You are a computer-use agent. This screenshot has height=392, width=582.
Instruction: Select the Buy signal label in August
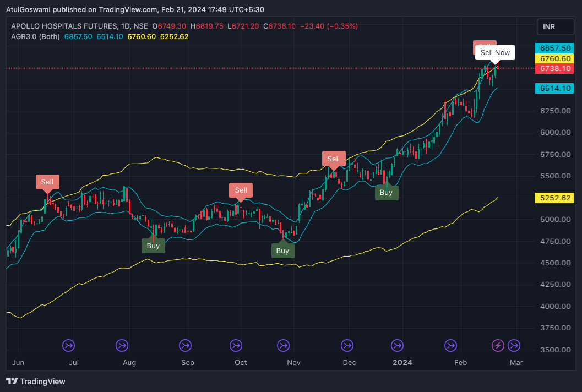point(153,246)
